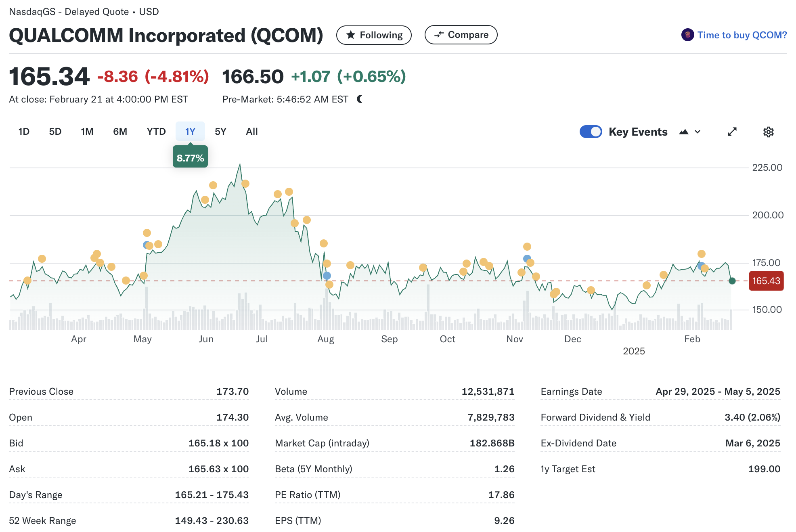Image resolution: width=796 pixels, height=532 pixels.
Task: Open chart settings gear icon
Action: click(x=768, y=132)
